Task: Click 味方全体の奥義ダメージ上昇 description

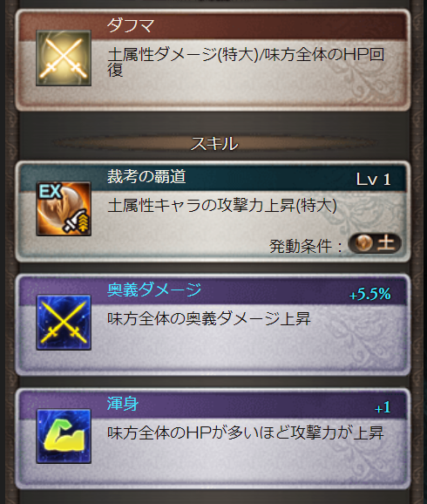Action: pyautogui.click(x=209, y=319)
